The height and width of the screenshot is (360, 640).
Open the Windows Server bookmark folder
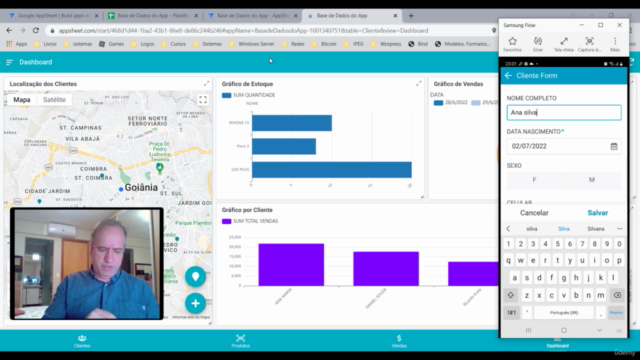tap(252, 44)
